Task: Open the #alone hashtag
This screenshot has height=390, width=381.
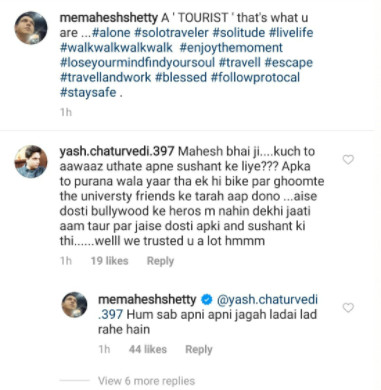Action: point(111,33)
